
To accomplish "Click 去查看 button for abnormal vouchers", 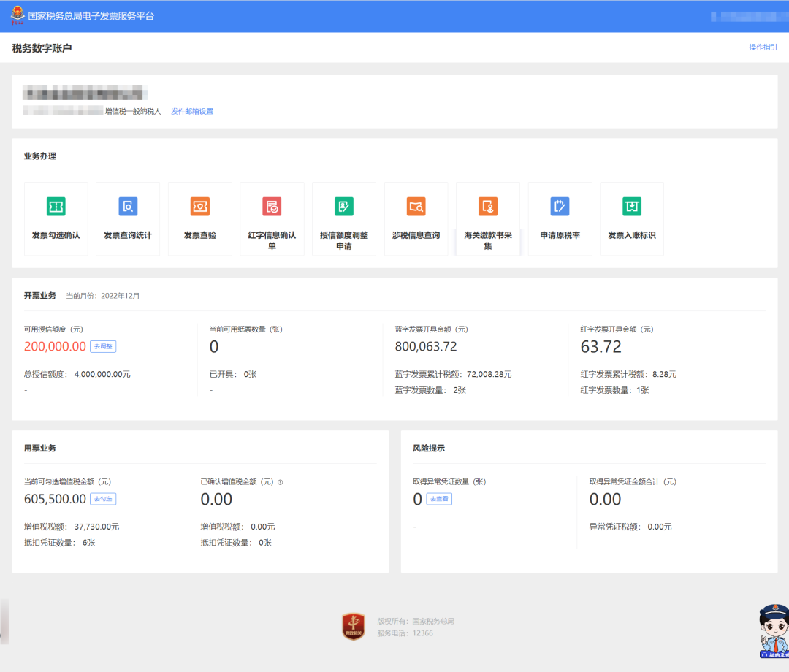I will click(438, 499).
